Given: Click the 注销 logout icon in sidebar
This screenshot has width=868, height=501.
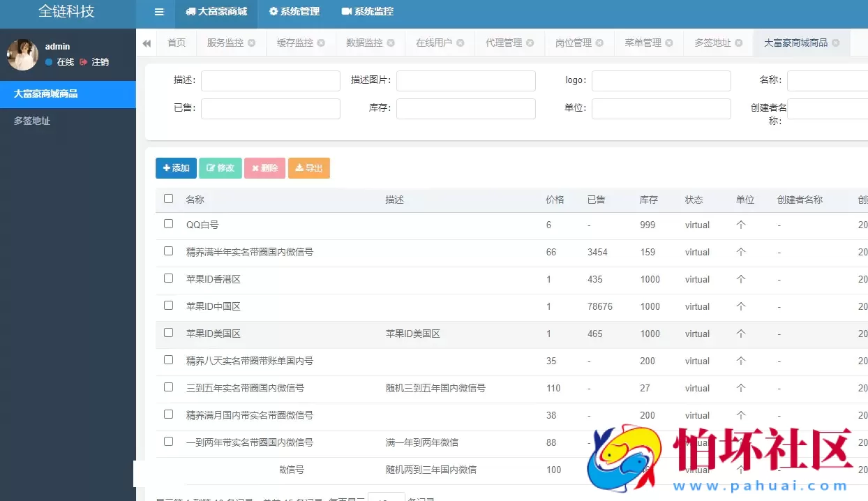Looking at the screenshot, I should pyautogui.click(x=83, y=61).
